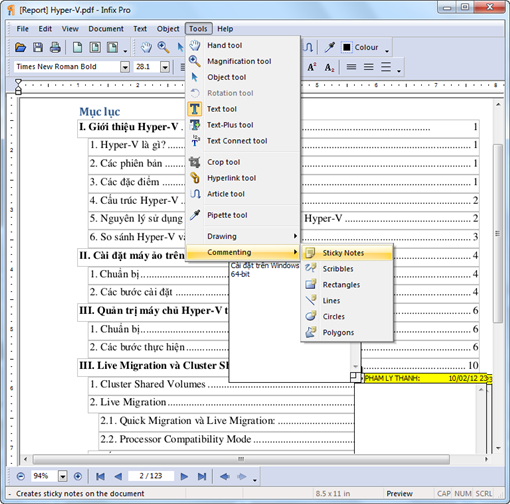Open the zoom percentage dropdown
510x504 pixels.
pos(63,476)
